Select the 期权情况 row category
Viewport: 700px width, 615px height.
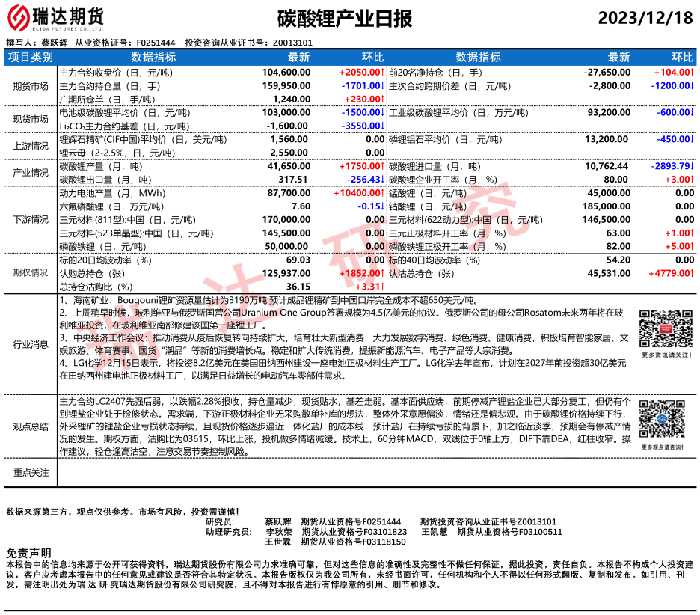[x=31, y=273]
